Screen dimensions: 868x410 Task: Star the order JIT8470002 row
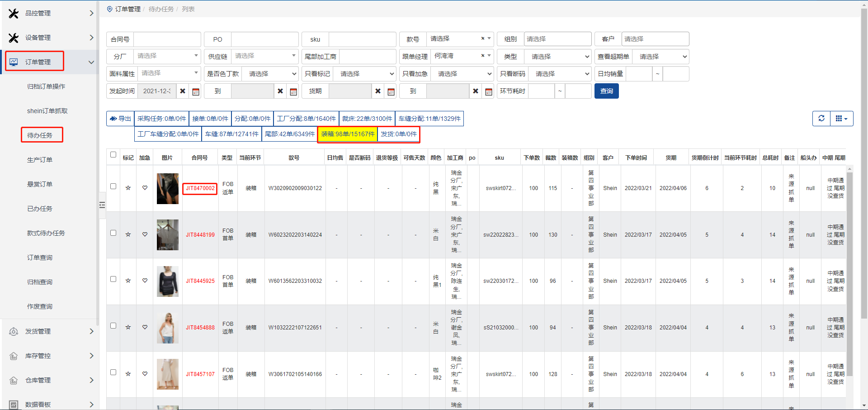point(128,188)
